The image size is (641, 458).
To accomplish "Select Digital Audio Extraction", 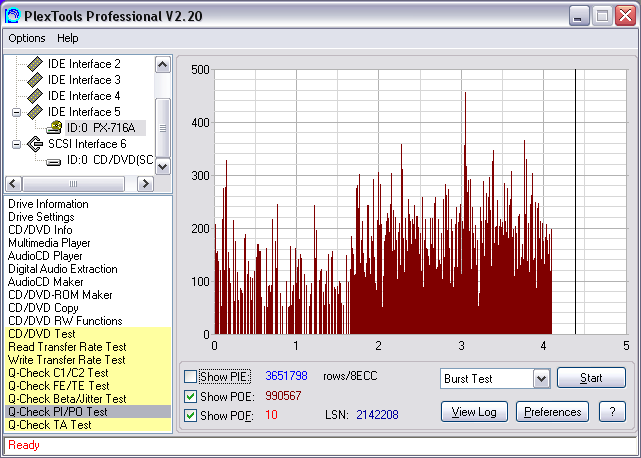I will [x=63, y=269].
